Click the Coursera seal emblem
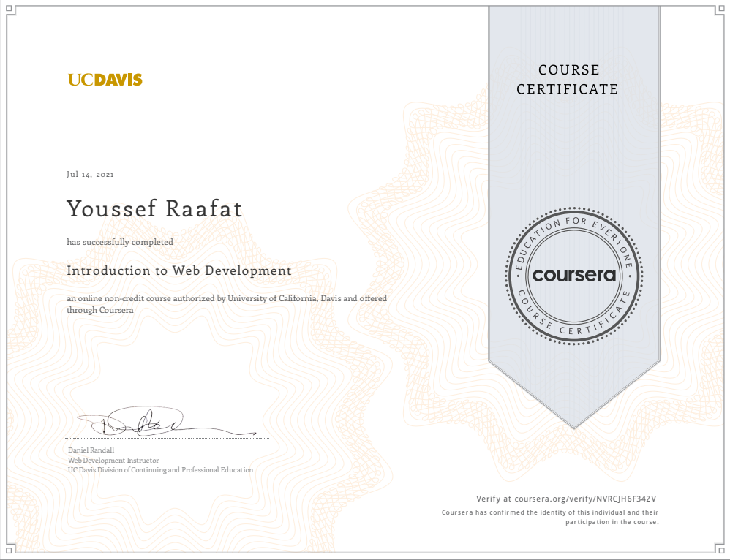Viewport: 730px width, 560px height. (574, 276)
